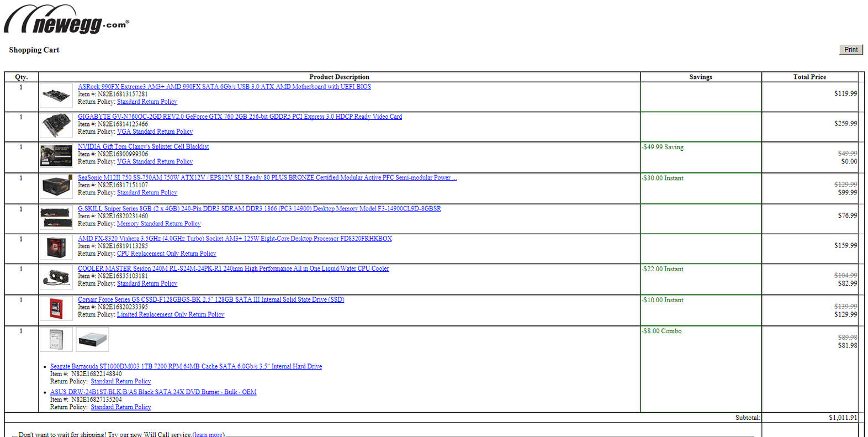Open VGA Standard Return Policy for NVIDIA Gift

point(155,161)
